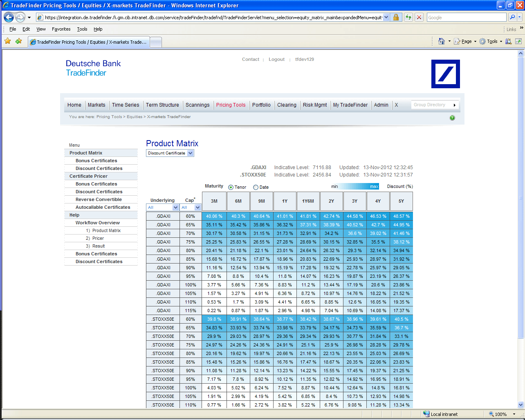
Task: Click the security padlock icon
Action: [x=396, y=18]
